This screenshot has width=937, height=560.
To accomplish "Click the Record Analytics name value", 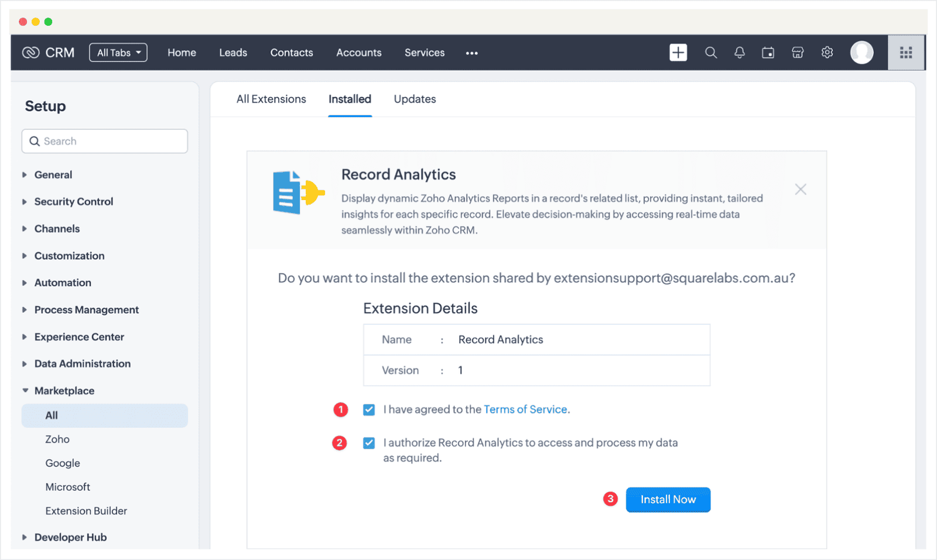I will [x=501, y=340].
